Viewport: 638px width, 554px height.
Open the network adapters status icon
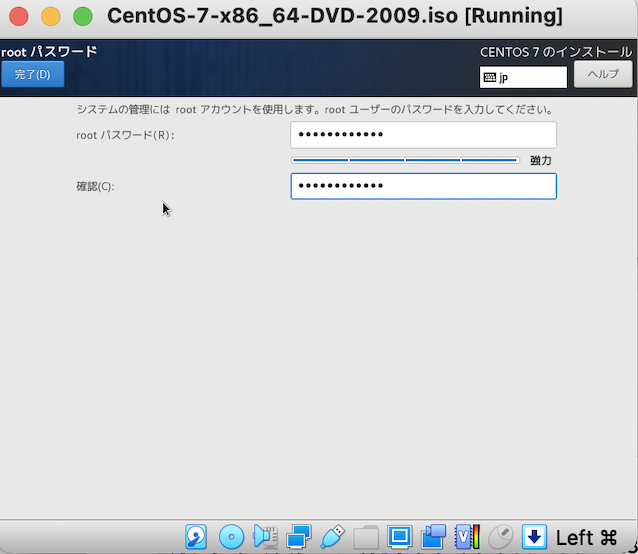(299, 537)
